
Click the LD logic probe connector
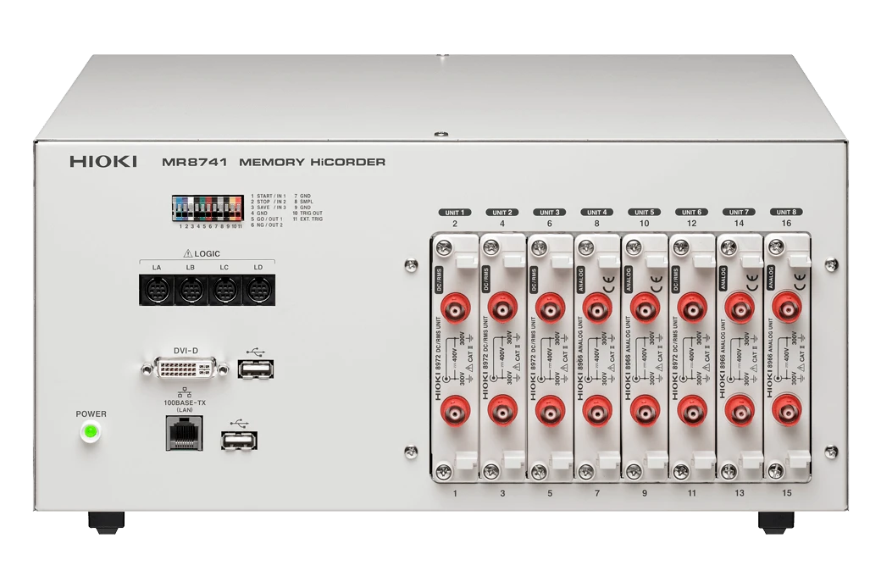click(x=258, y=291)
